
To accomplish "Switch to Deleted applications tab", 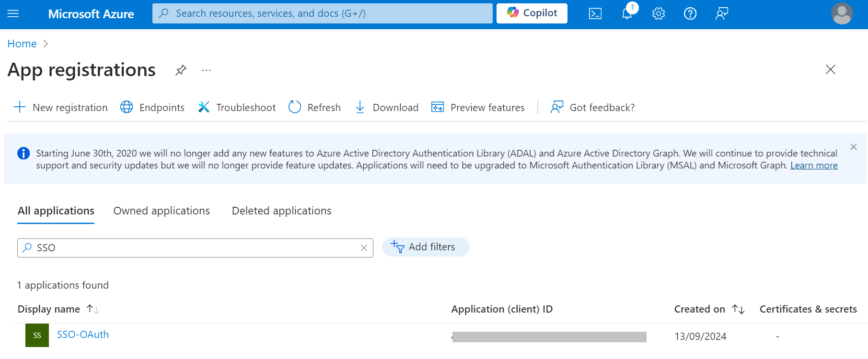I will pyautogui.click(x=281, y=211).
